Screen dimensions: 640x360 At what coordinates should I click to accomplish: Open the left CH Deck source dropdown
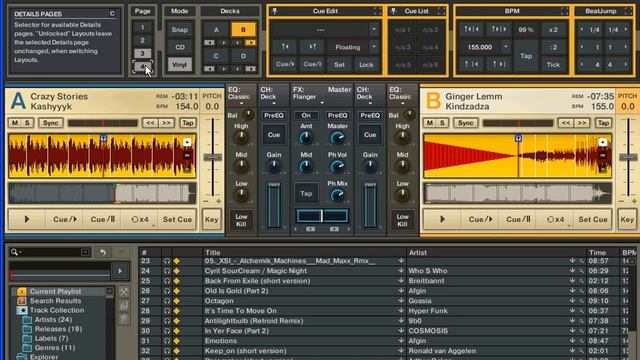(273, 103)
